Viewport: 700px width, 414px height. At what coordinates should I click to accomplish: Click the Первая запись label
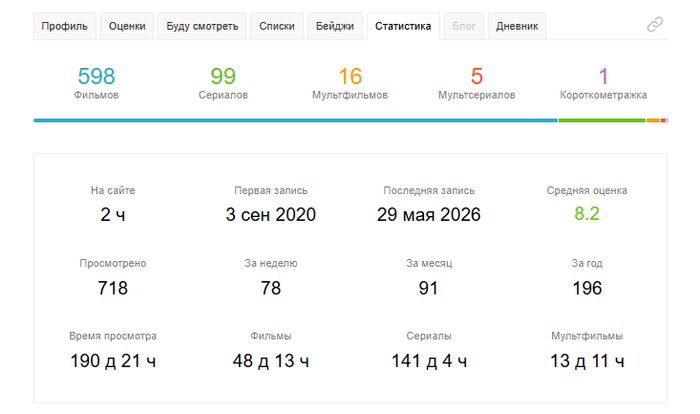271,190
